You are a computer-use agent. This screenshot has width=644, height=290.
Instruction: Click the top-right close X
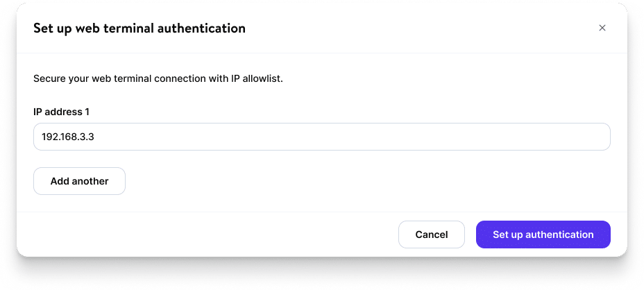(x=602, y=28)
